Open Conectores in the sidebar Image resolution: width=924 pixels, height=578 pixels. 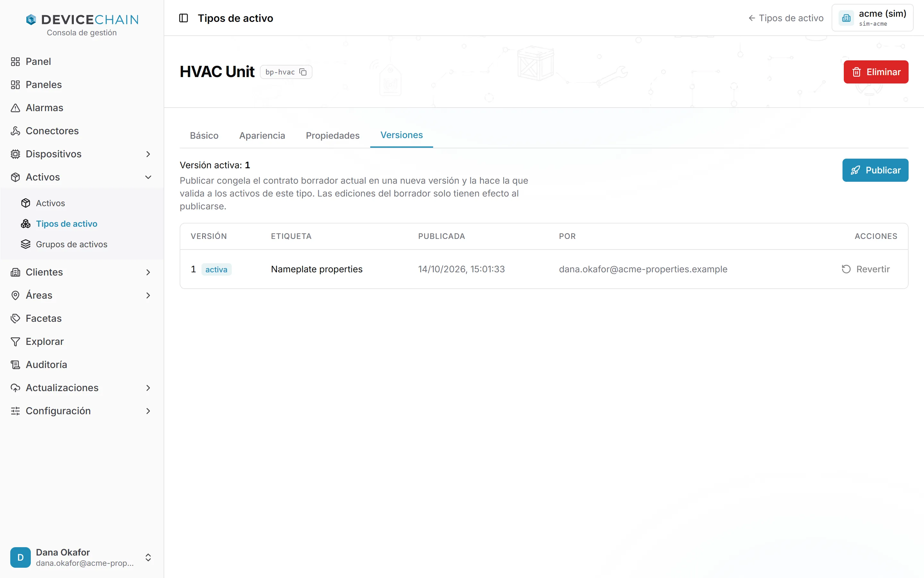pyautogui.click(x=82, y=131)
